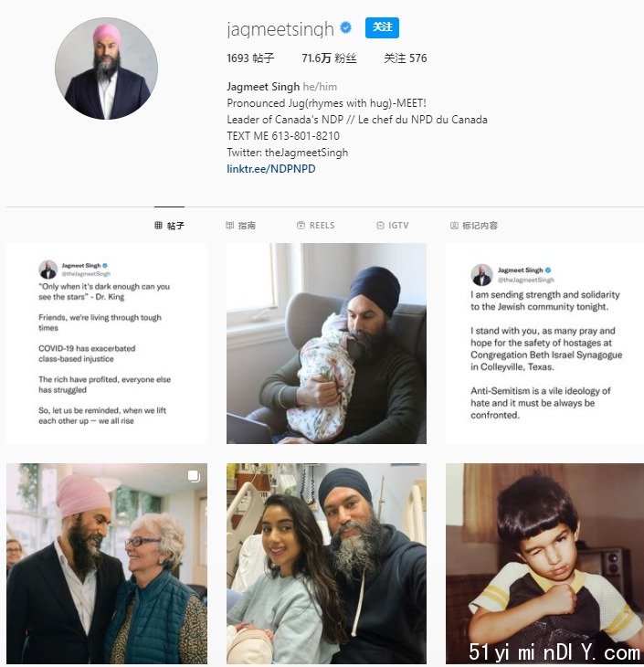Open the hospital selfie with woman post
This screenshot has height=667, width=644.
click(x=326, y=564)
